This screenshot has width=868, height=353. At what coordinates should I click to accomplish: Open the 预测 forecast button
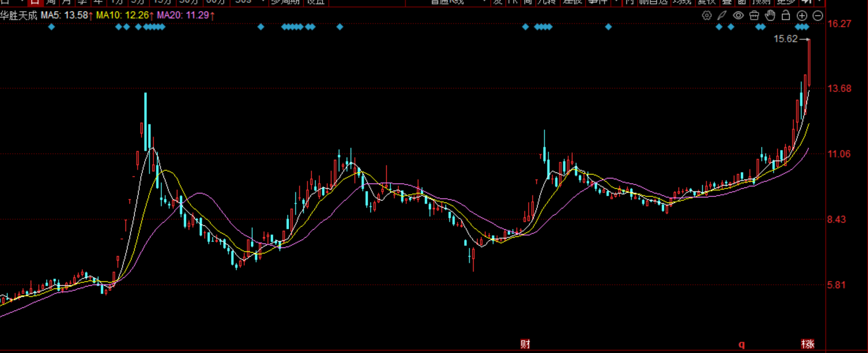[x=762, y=2]
